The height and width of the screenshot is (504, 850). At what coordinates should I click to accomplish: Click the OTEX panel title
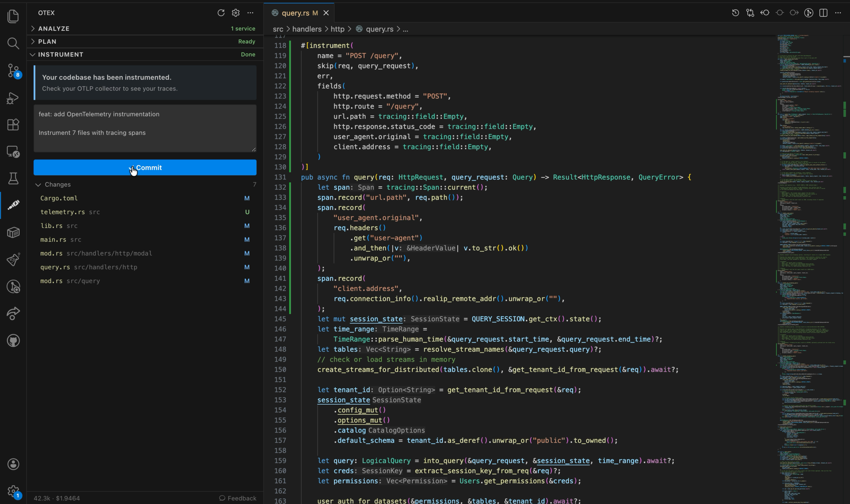click(46, 13)
